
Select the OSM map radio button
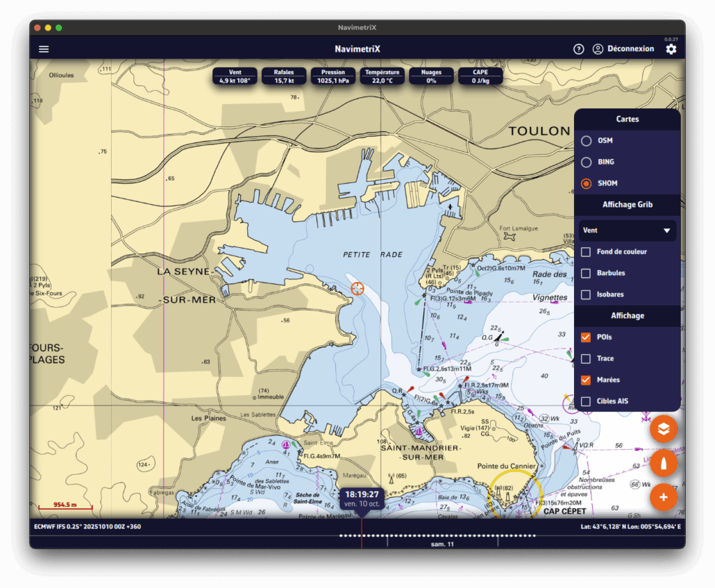point(587,141)
